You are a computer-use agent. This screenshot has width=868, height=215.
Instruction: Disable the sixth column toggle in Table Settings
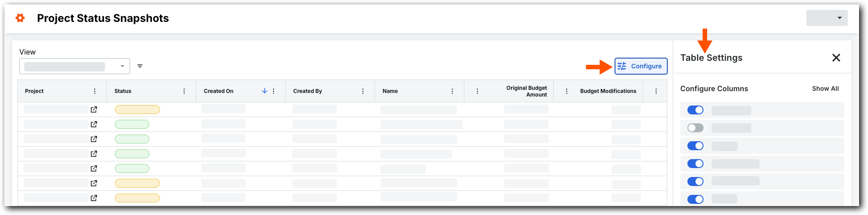coord(695,199)
